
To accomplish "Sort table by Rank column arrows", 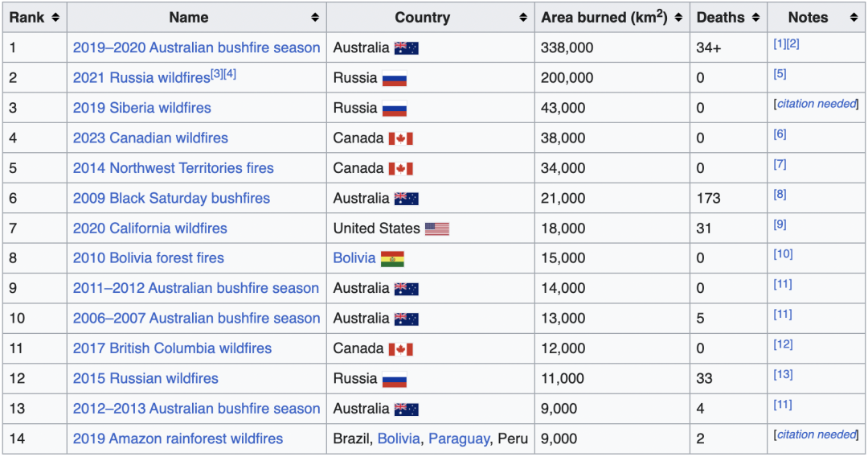I will point(55,17).
